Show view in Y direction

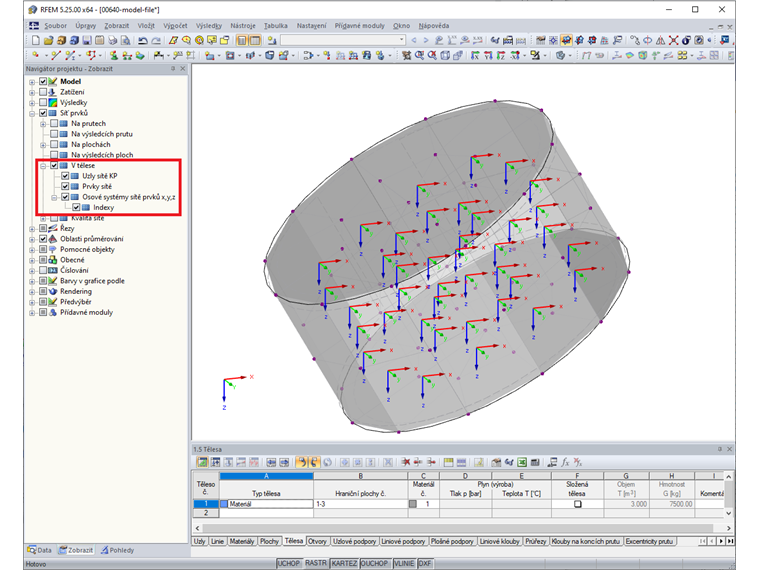point(488,55)
